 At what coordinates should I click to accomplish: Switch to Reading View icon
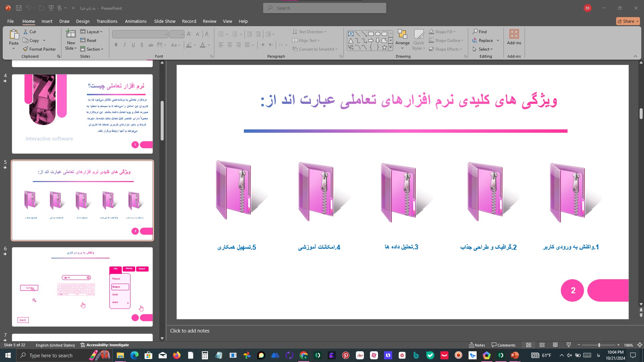tap(555, 345)
